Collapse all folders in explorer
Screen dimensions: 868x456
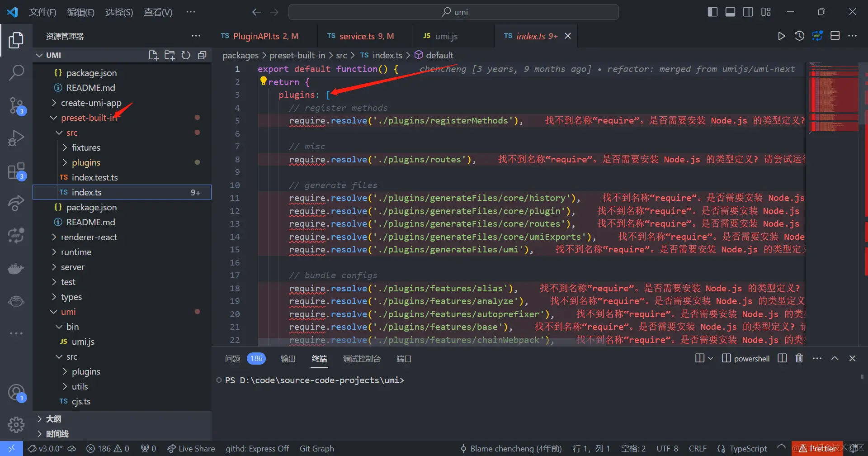pos(202,55)
